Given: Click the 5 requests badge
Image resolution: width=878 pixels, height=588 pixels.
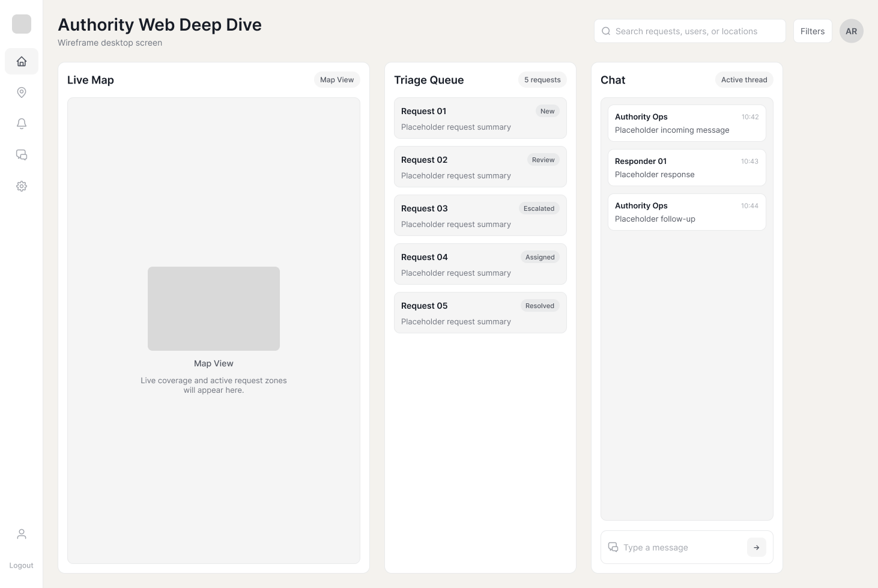Looking at the screenshot, I should [x=542, y=80].
